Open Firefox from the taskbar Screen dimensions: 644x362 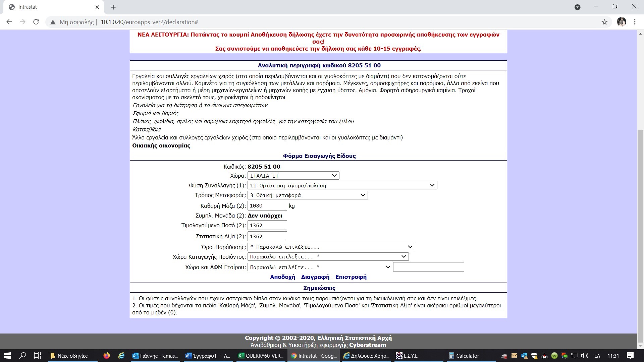coord(107,356)
